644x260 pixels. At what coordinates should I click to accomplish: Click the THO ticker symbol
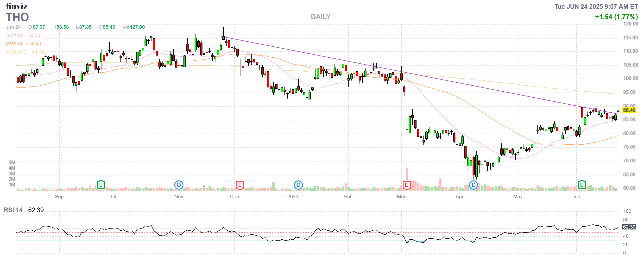(x=17, y=17)
